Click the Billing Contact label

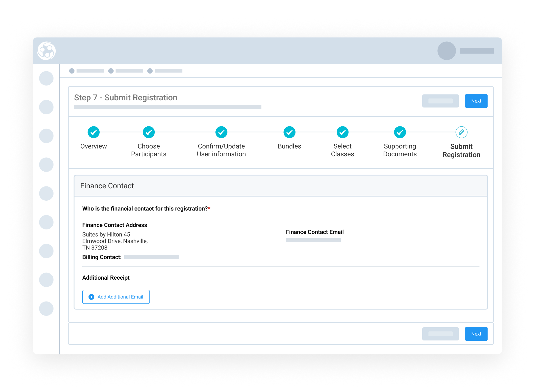point(102,257)
